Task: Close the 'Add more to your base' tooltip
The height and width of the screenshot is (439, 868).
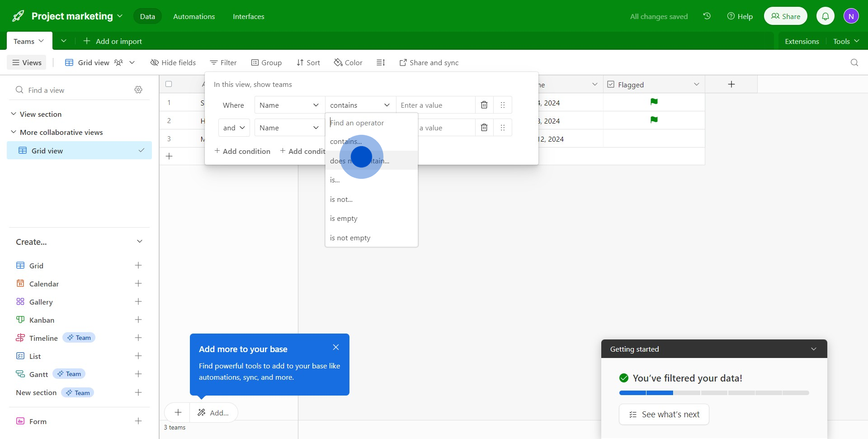Action: pyautogui.click(x=336, y=347)
